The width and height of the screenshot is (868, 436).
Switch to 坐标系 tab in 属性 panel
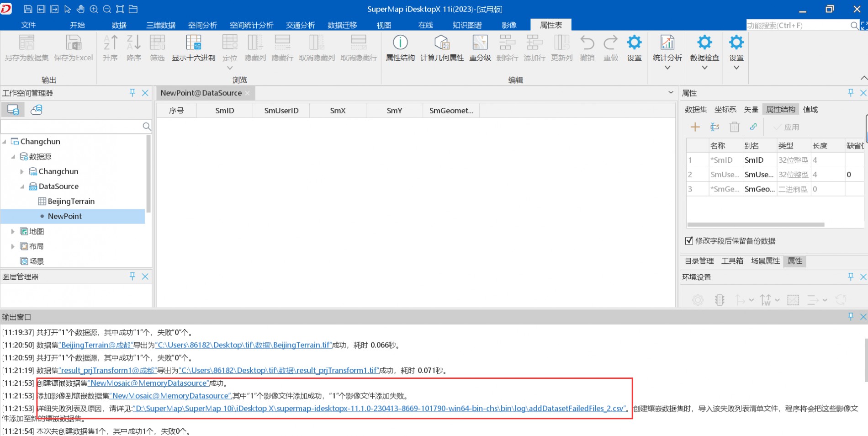pos(725,110)
